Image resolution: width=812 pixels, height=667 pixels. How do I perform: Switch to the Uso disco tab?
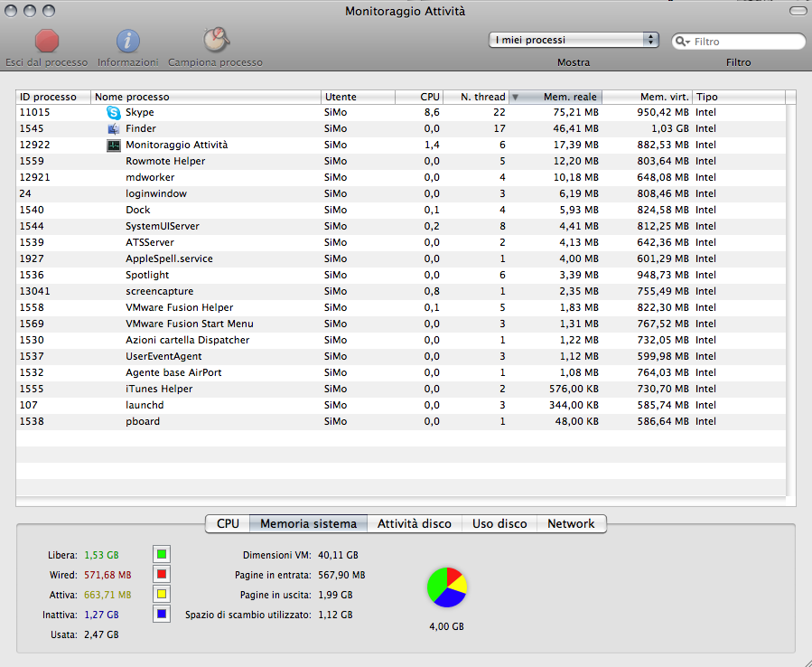pyautogui.click(x=499, y=523)
